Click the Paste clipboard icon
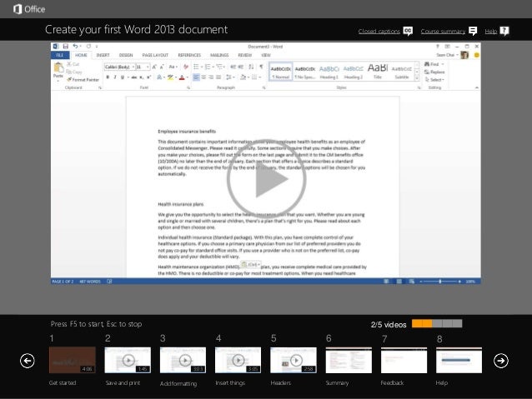The height and width of the screenshot is (399, 532). 58,67
